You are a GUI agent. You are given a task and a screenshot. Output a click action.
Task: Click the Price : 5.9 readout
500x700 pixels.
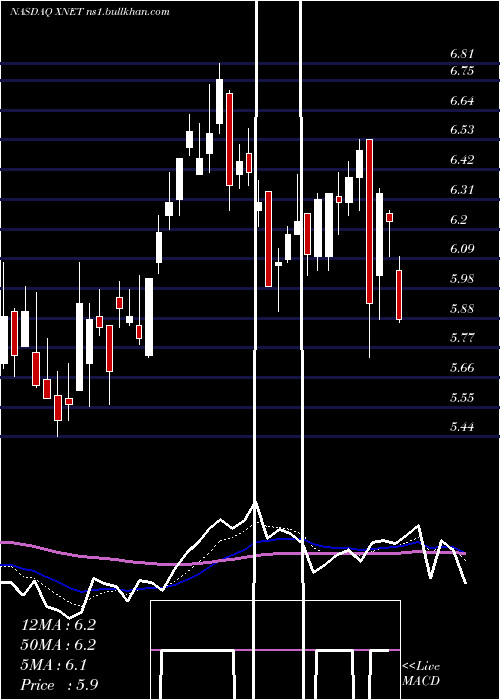[59, 685]
